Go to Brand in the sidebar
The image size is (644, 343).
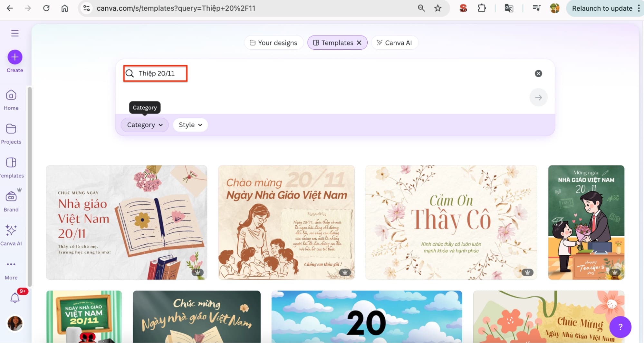(11, 197)
